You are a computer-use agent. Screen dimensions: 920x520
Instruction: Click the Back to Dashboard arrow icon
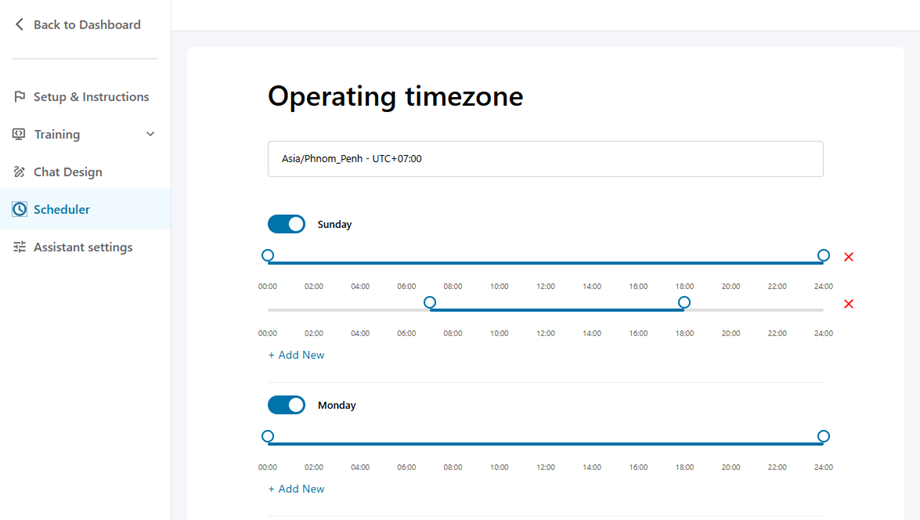[19, 24]
